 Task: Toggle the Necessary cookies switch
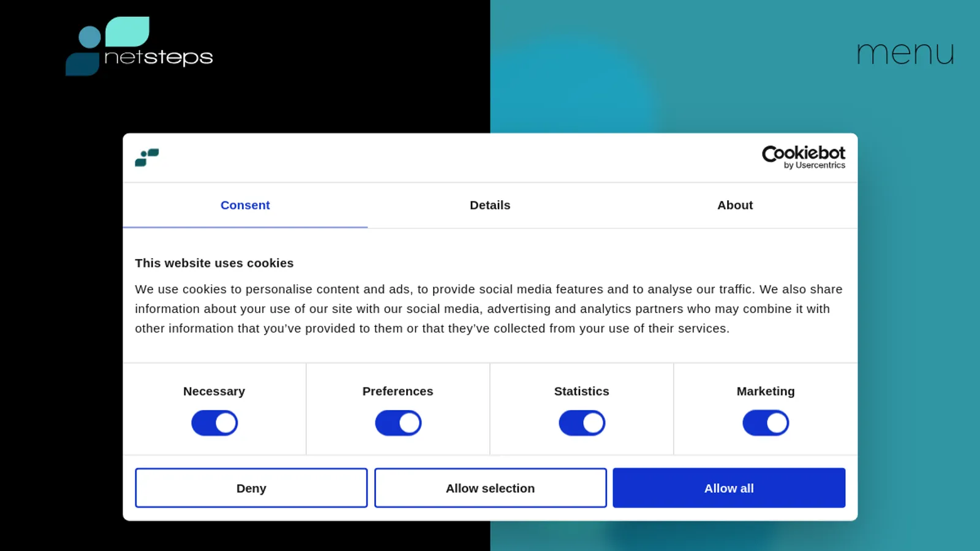tap(214, 423)
